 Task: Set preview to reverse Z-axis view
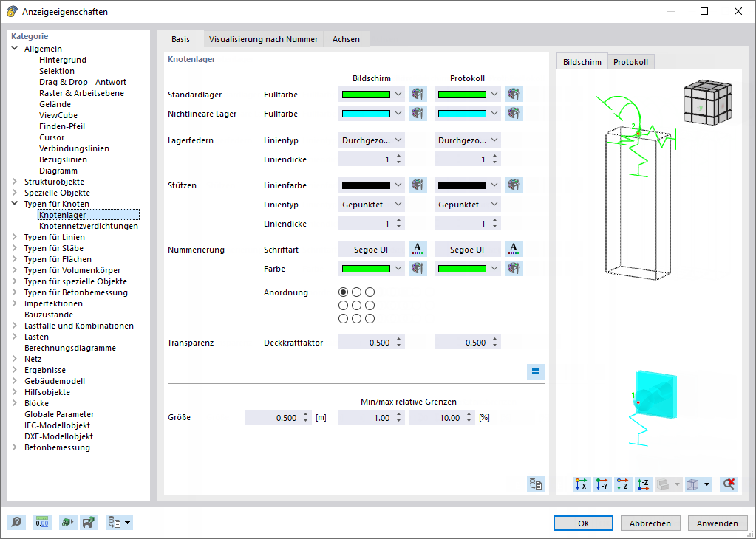(x=644, y=484)
